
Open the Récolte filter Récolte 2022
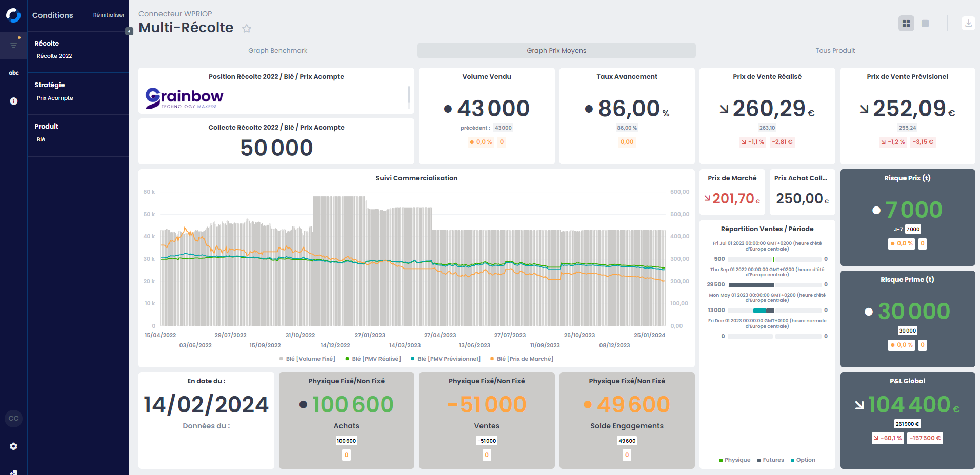pyautogui.click(x=54, y=56)
